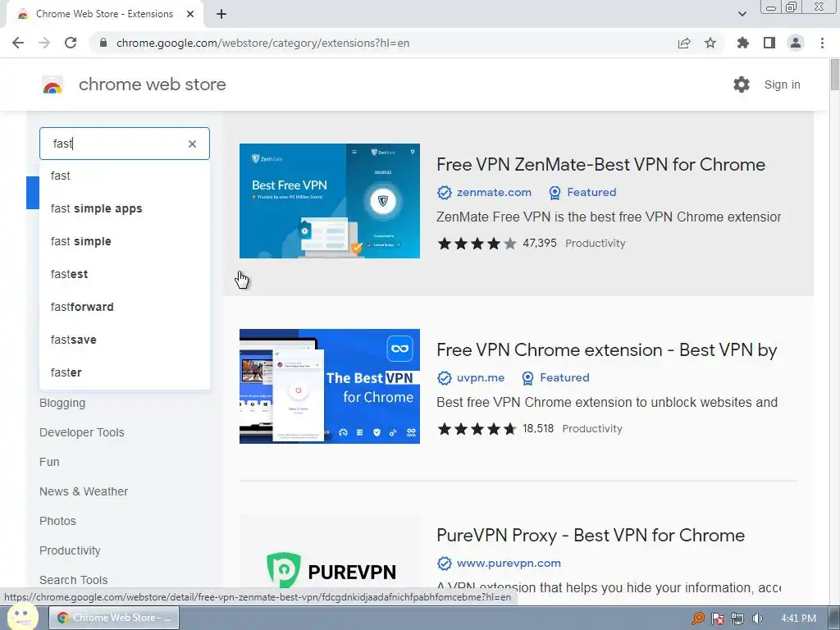Open the News & Weather category

pos(84,491)
